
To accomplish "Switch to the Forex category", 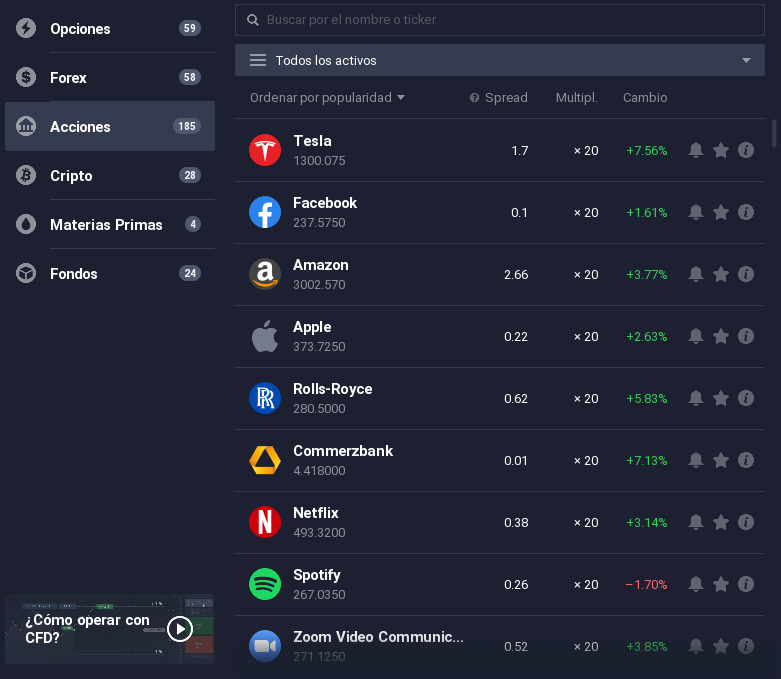I will [x=110, y=77].
